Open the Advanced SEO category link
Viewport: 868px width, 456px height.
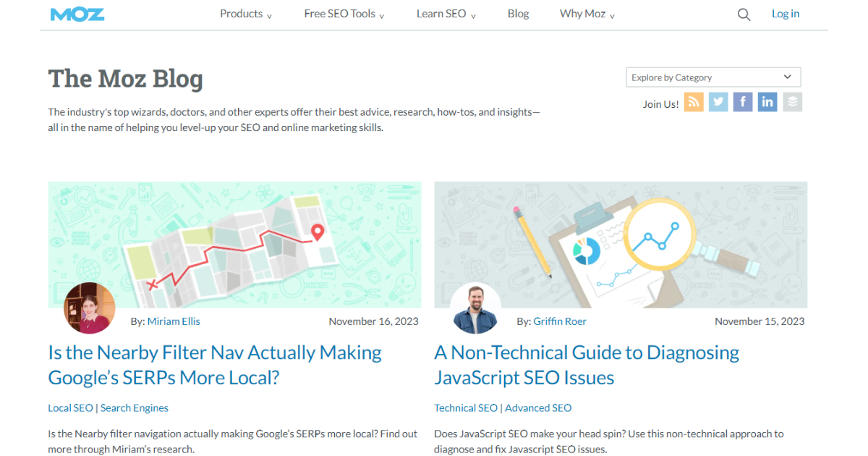click(x=538, y=408)
